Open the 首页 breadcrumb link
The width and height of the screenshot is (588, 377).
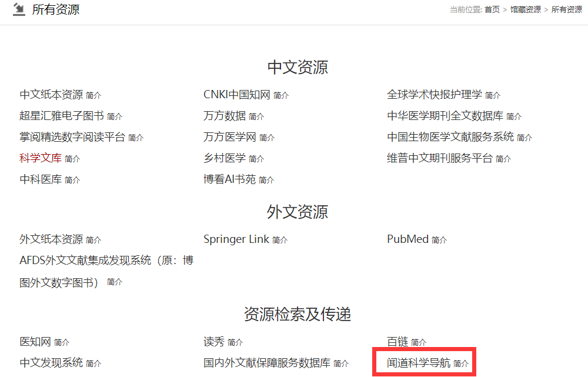pos(492,10)
